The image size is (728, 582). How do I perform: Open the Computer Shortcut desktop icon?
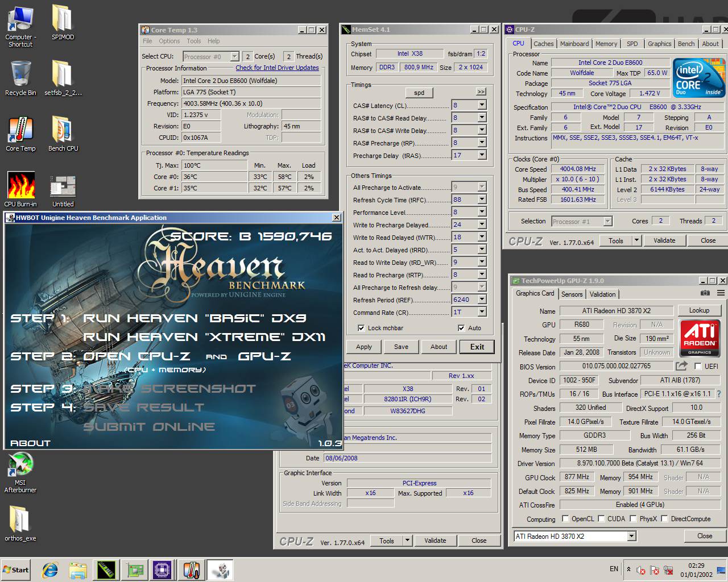click(x=20, y=26)
